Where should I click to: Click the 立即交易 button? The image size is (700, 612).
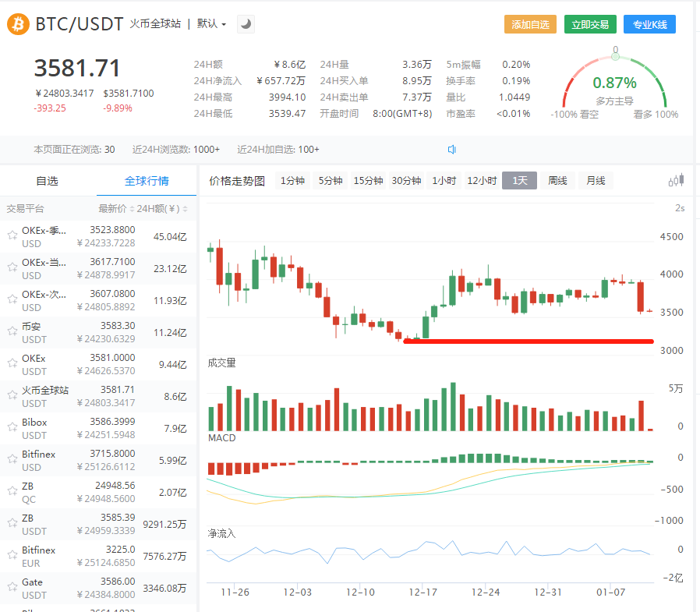pos(590,24)
